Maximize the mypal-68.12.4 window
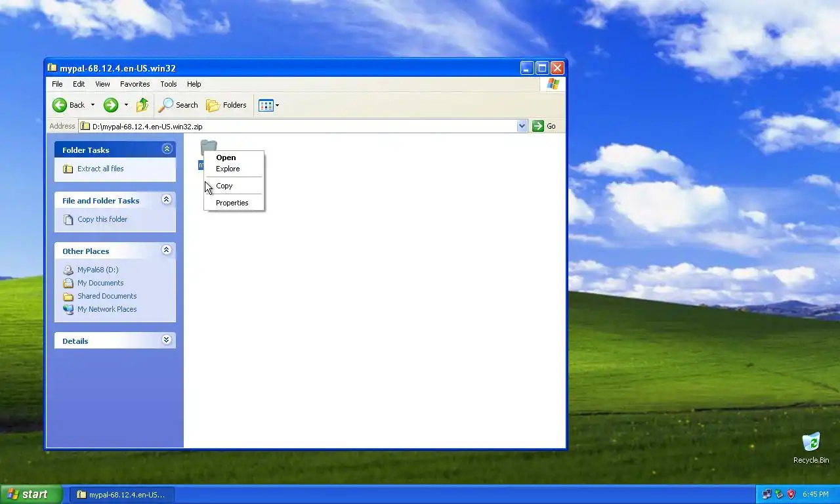 click(x=542, y=68)
